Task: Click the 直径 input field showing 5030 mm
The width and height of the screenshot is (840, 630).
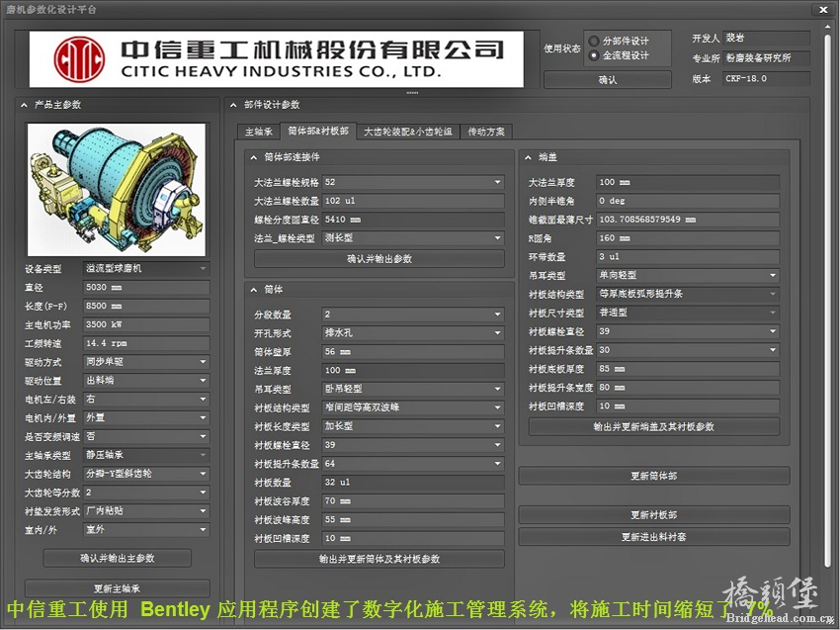Action: point(146,288)
